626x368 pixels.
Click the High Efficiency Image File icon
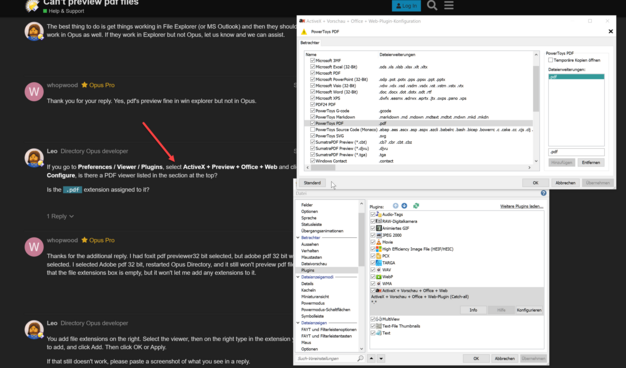click(379, 249)
